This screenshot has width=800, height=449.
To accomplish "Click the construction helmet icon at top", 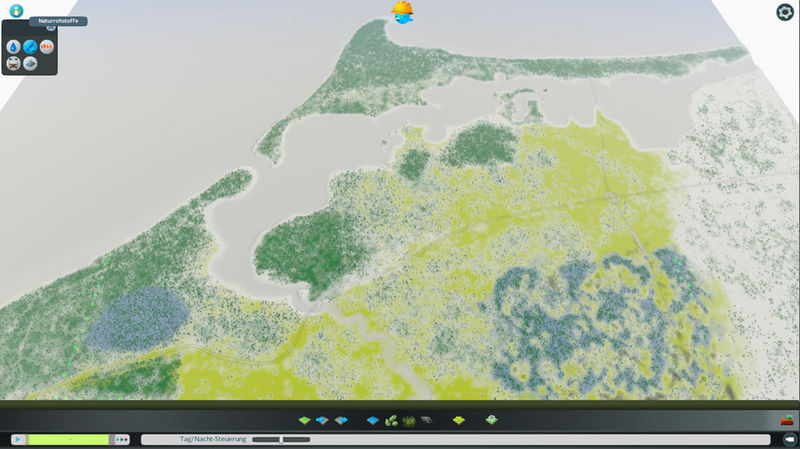I will pos(403,12).
